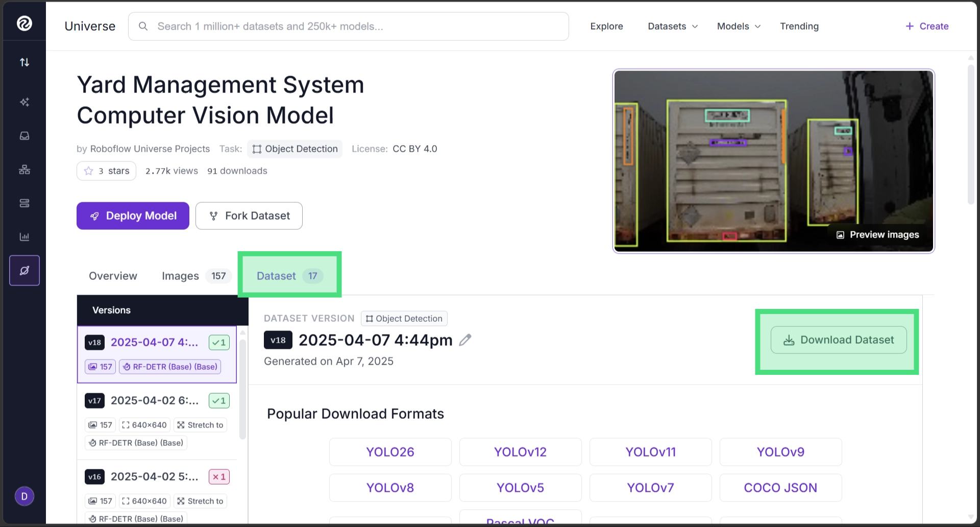Switch to the Overview tab

(x=113, y=276)
